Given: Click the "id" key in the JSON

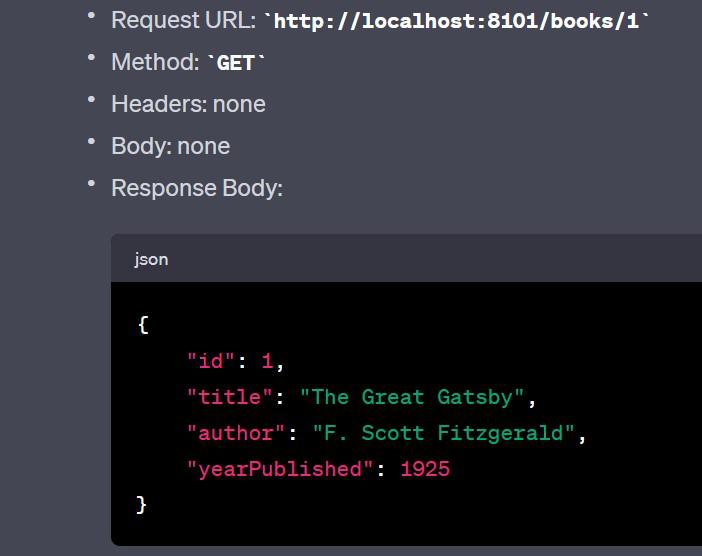Looking at the screenshot, I should pyautogui.click(x=211, y=361).
